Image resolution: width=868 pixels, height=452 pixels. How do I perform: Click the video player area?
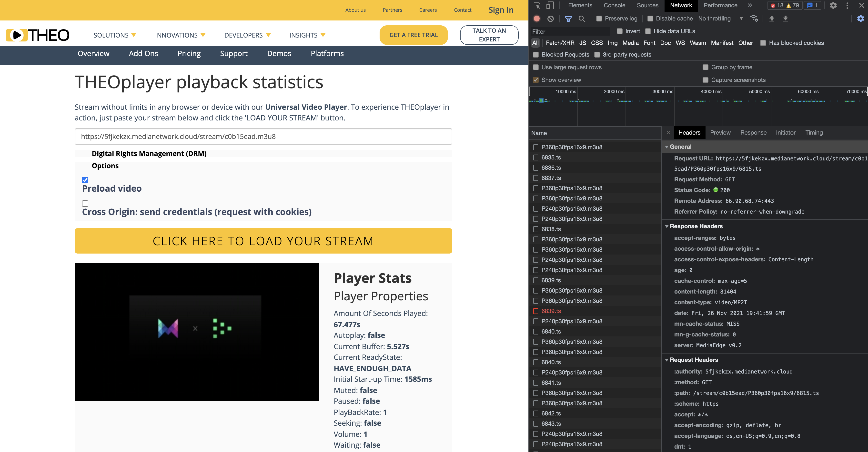coord(197,332)
